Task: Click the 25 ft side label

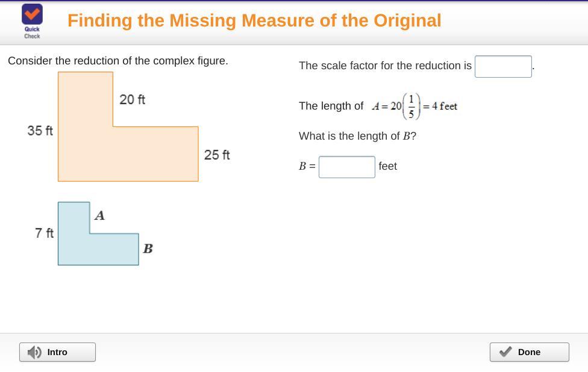Action: click(x=217, y=155)
